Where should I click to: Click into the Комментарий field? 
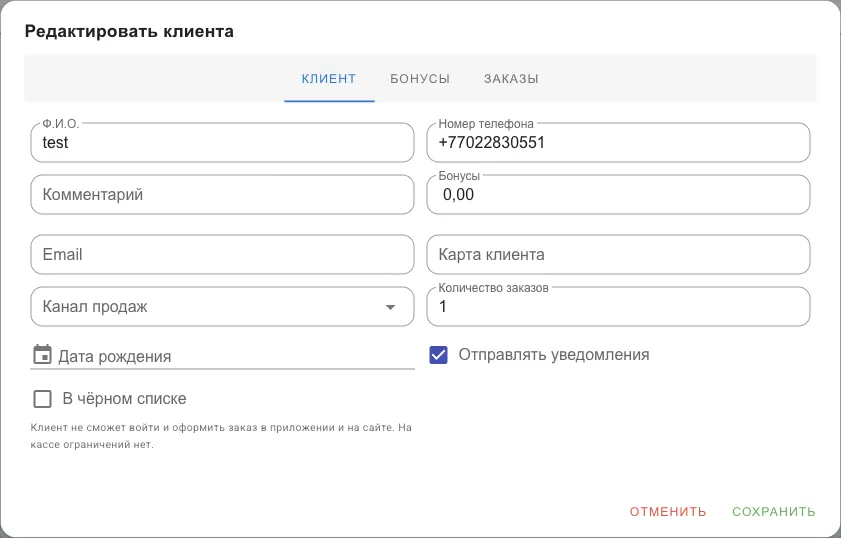(x=222, y=195)
